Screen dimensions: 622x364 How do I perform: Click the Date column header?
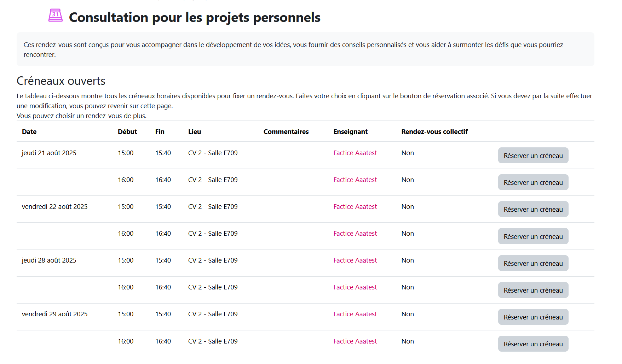pyautogui.click(x=29, y=132)
